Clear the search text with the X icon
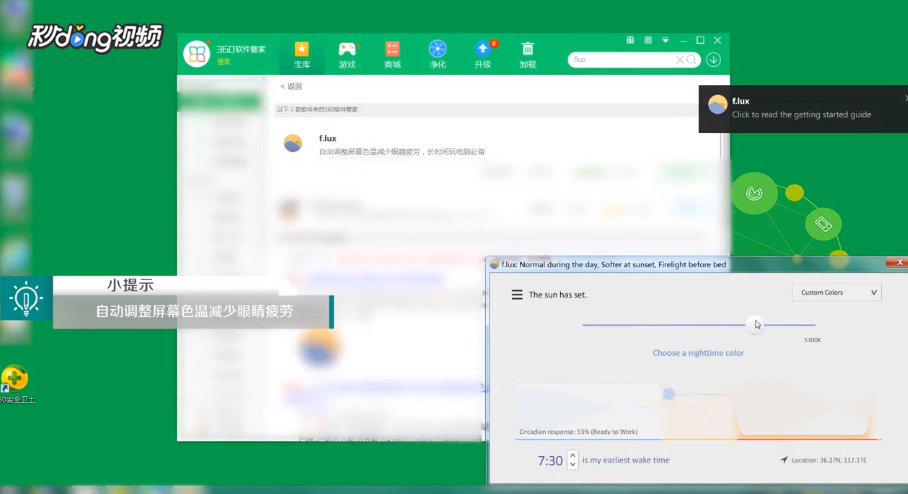 click(680, 60)
